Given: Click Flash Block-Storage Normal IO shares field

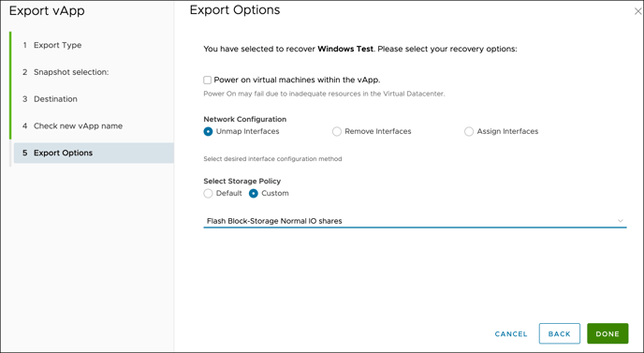Looking at the screenshot, I should pyautogui.click(x=415, y=221).
